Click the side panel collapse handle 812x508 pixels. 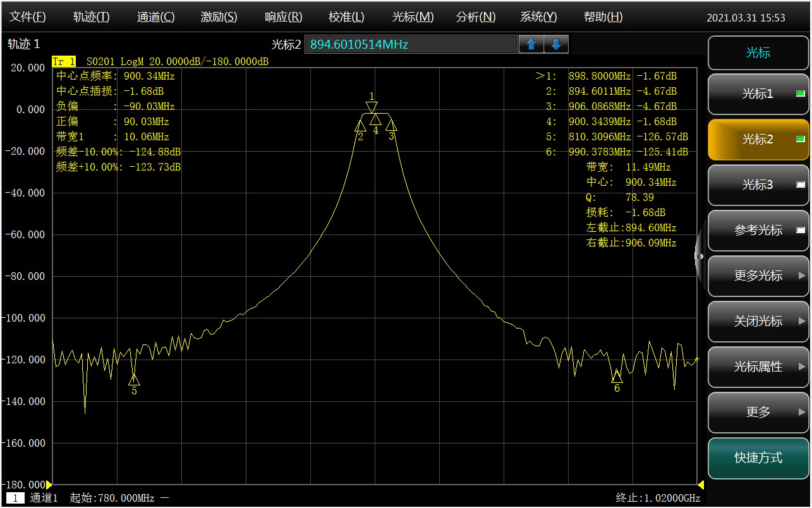click(x=700, y=256)
